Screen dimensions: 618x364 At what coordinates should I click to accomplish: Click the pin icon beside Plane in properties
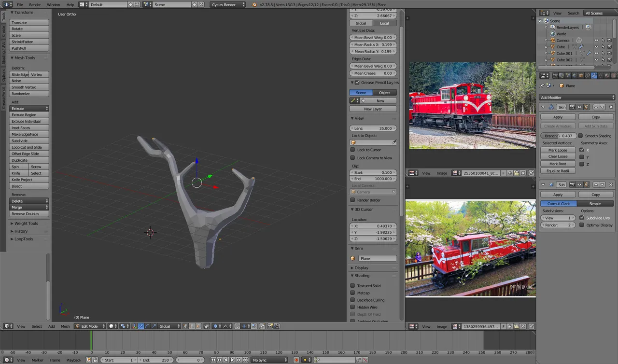[542, 85]
